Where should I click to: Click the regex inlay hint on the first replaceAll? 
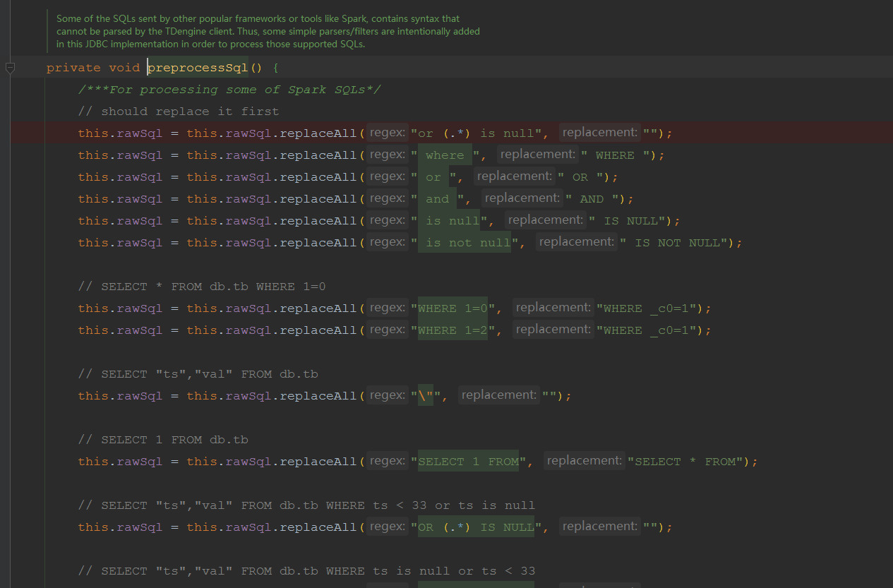point(387,131)
